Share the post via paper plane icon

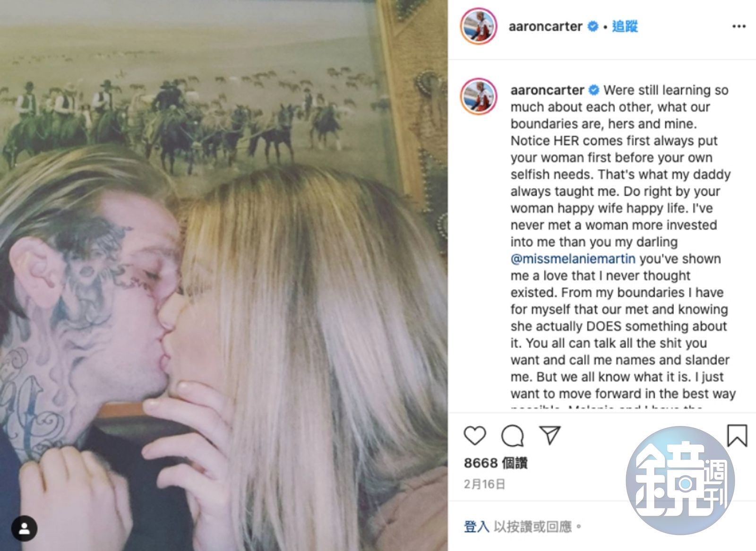click(x=550, y=435)
